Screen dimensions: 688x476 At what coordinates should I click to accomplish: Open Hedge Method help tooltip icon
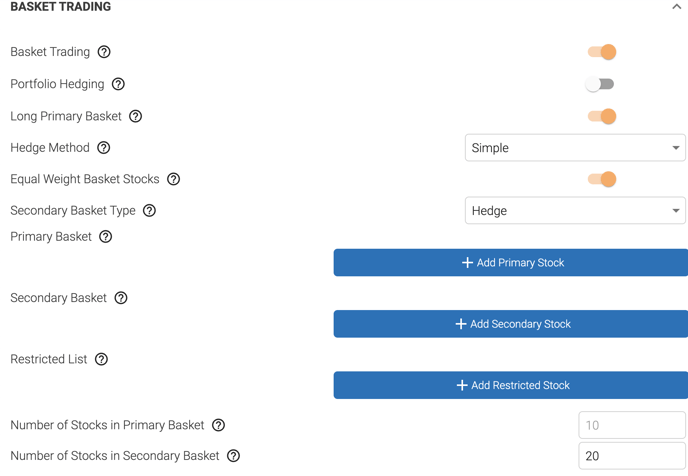click(x=104, y=148)
